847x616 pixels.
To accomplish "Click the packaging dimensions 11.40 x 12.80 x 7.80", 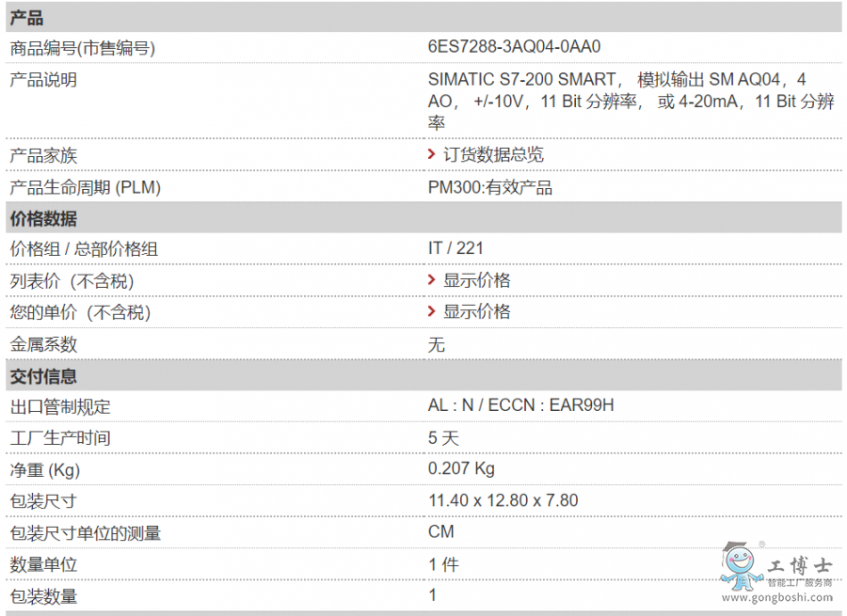I will click(x=503, y=500).
